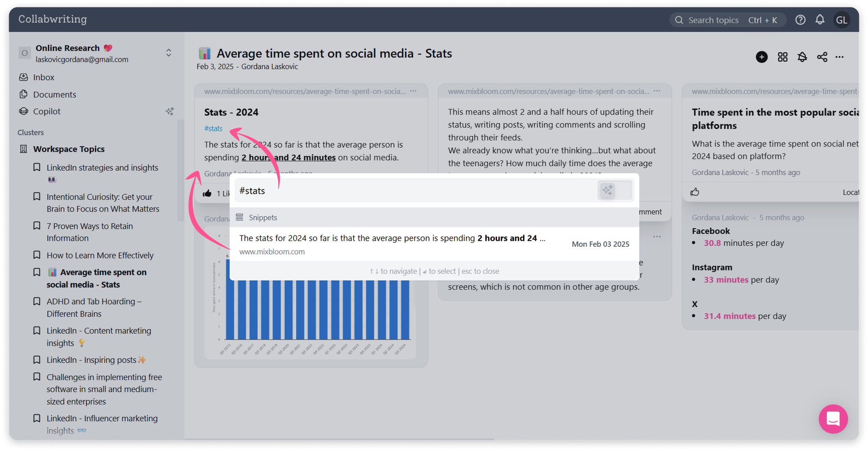This screenshot has width=868, height=451.
Task: Switch to grid view layout icon
Action: (783, 57)
